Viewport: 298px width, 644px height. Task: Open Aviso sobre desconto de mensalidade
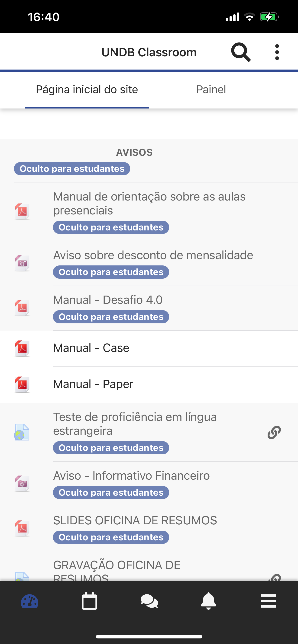pyautogui.click(x=149, y=264)
